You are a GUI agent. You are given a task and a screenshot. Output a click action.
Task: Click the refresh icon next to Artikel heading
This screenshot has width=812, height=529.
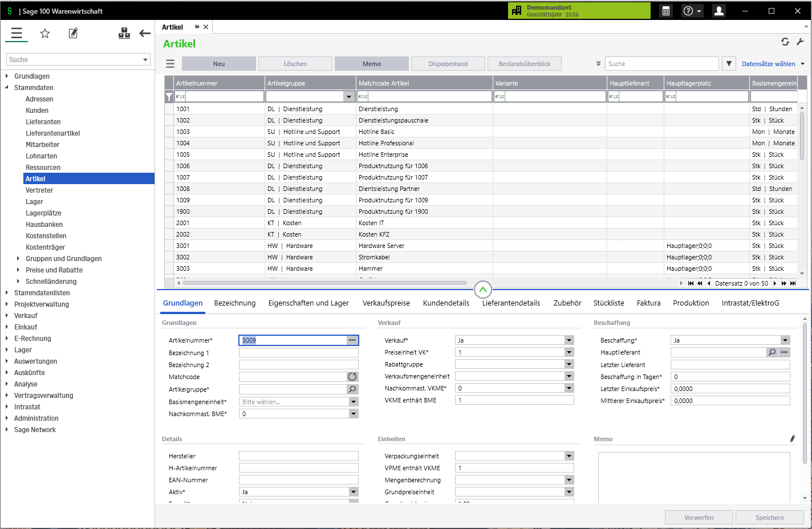(785, 42)
